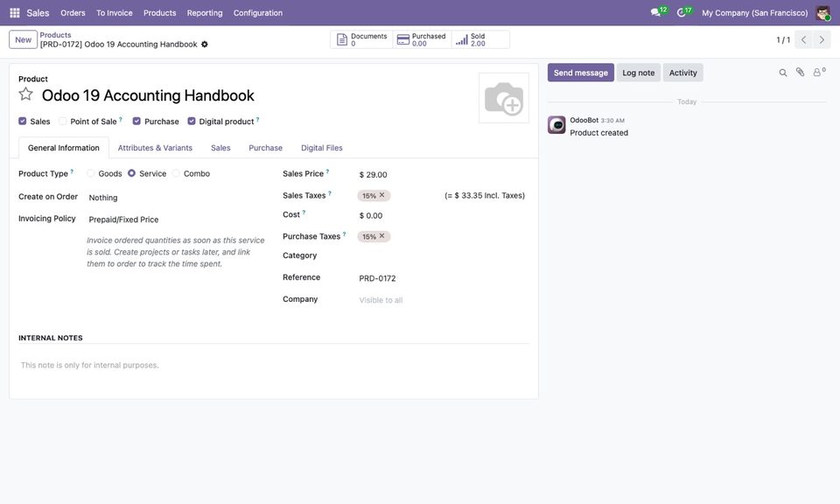
Task: Open the Configuration menu
Action: click(x=257, y=13)
